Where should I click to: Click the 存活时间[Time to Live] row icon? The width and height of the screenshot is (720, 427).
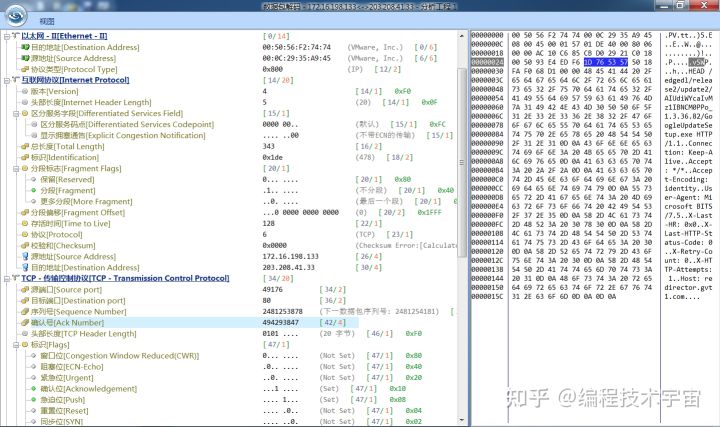coord(25,224)
